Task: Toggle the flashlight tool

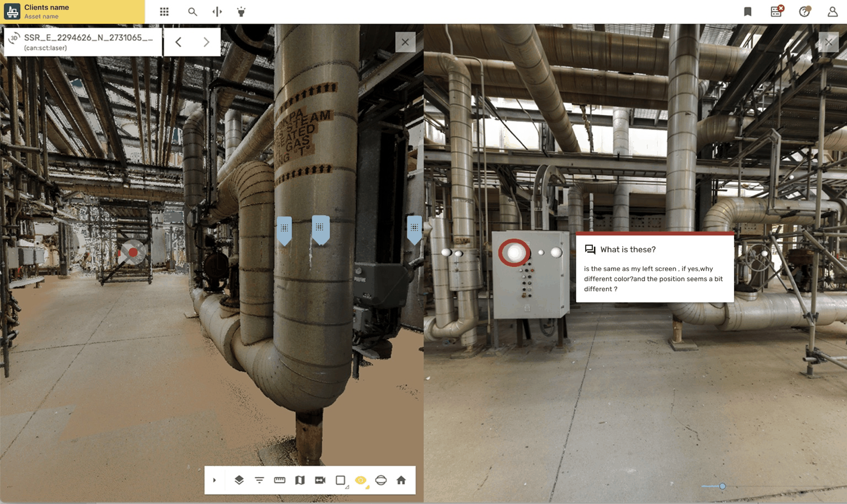Action: coord(241,12)
